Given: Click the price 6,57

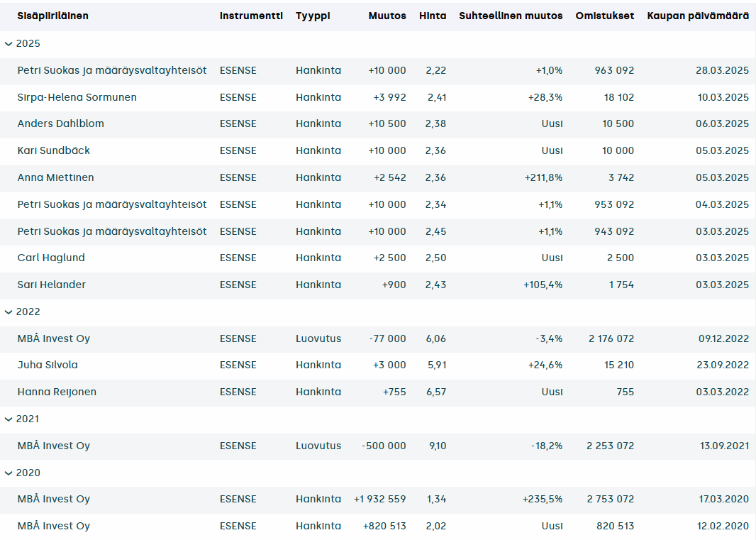Looking at the screenshot, I should (x=436, y=392).
